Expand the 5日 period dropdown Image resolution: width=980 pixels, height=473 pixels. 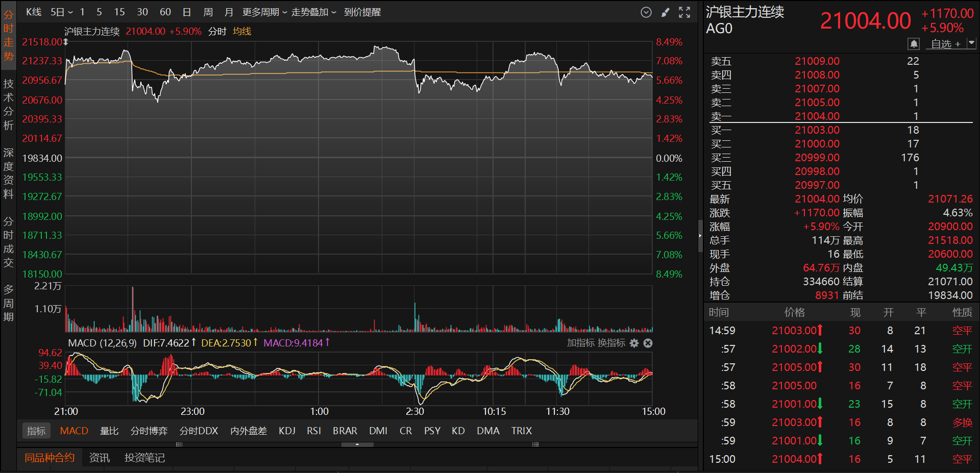(61, 12)
